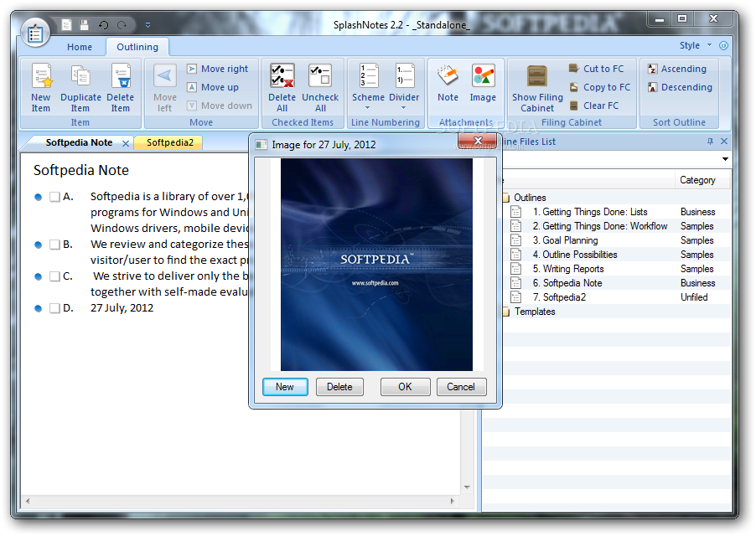
Task: Switch to the Softpedia2 document tab
Action: (169, 142)
